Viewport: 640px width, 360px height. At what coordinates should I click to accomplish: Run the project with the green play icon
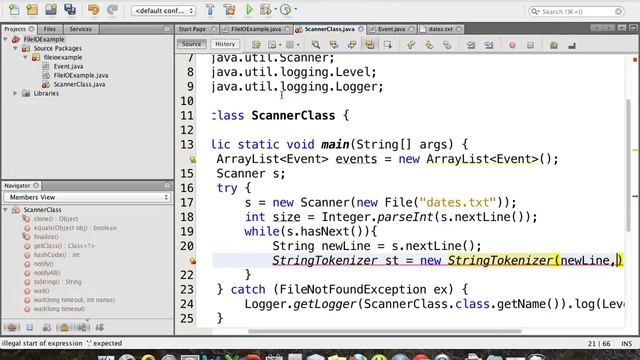click(249, 9)
